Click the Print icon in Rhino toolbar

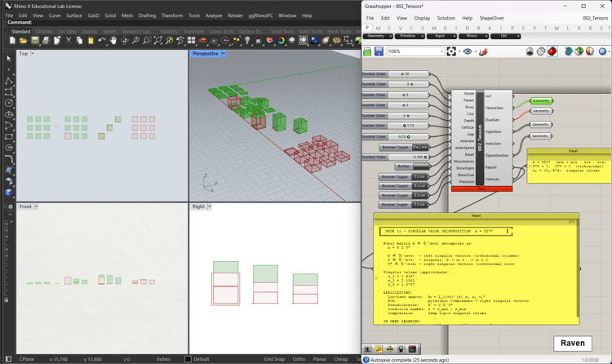(46, 40)
